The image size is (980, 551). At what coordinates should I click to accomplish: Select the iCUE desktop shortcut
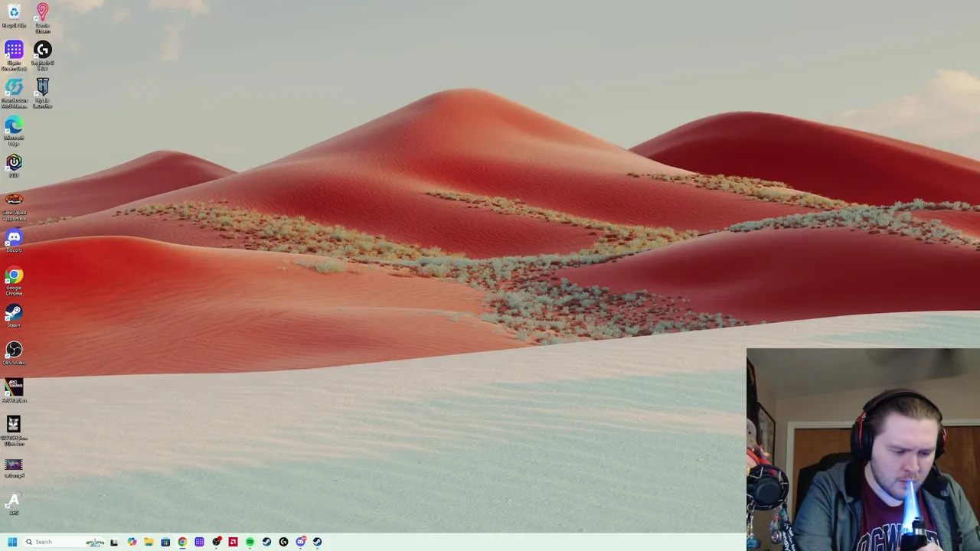[14, 166]
